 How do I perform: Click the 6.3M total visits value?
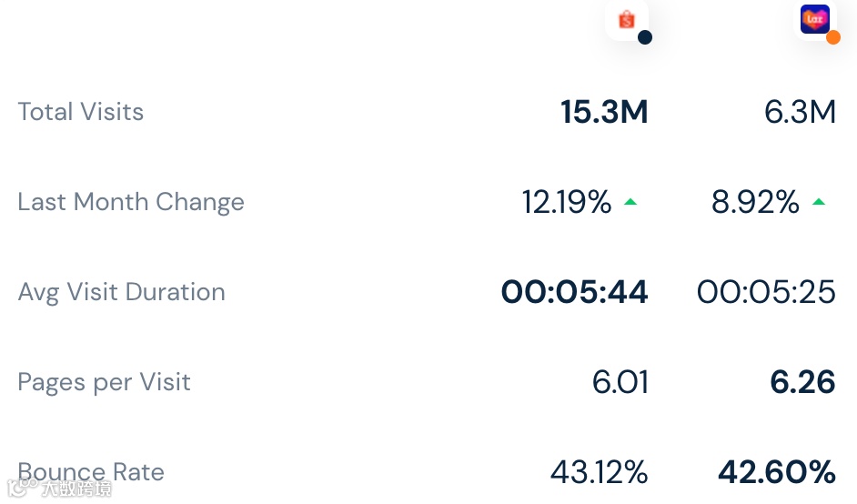(800, 112)
